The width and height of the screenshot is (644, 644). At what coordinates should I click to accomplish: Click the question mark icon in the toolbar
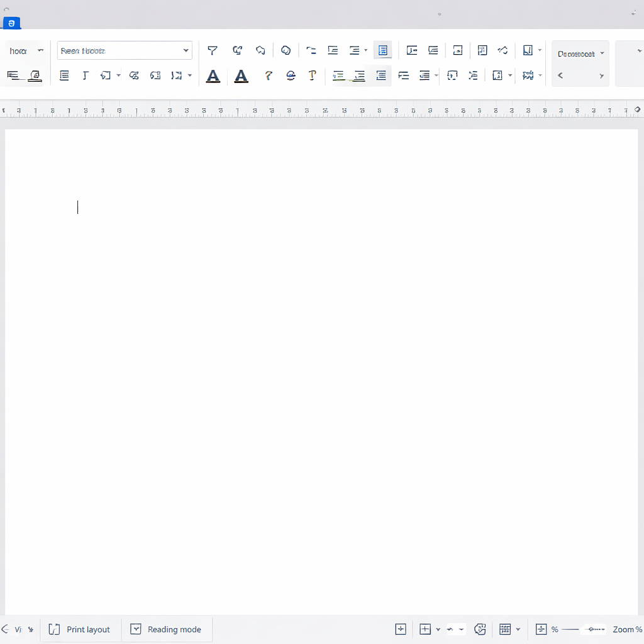point(269,75)
